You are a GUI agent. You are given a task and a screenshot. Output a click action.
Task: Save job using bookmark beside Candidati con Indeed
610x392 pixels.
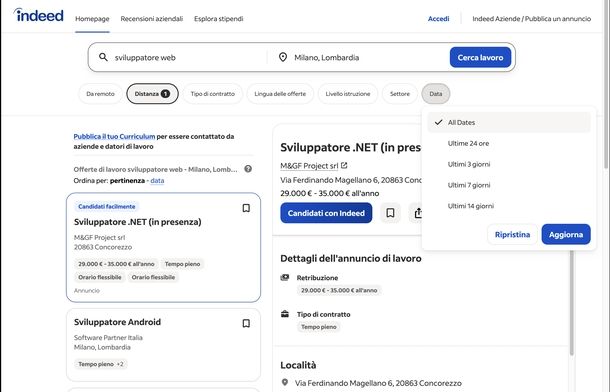(x=390, y=213)
